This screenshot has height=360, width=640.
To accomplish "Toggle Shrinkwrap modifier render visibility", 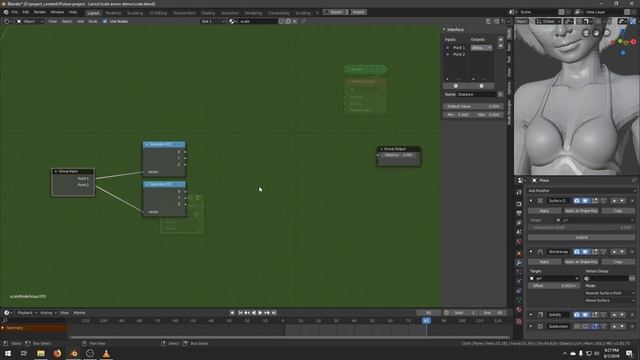I will [577, 252].
